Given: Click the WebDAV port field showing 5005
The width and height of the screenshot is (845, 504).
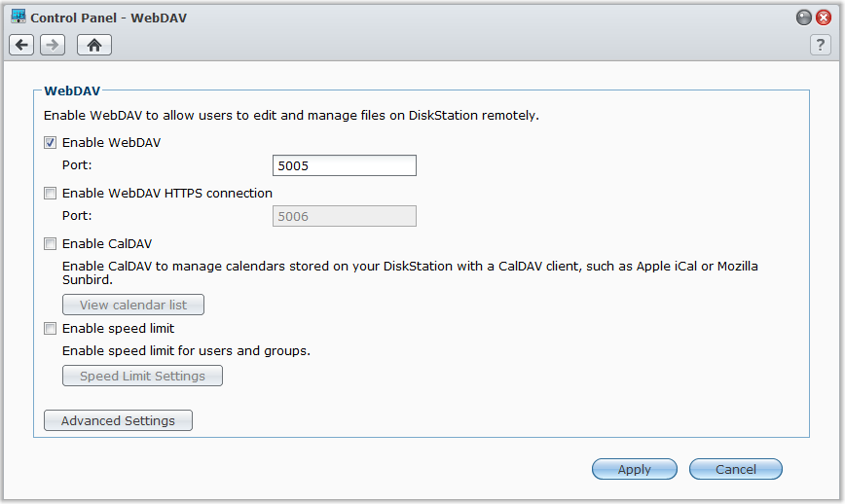Looking at the screenshot, I should (345, 165).
